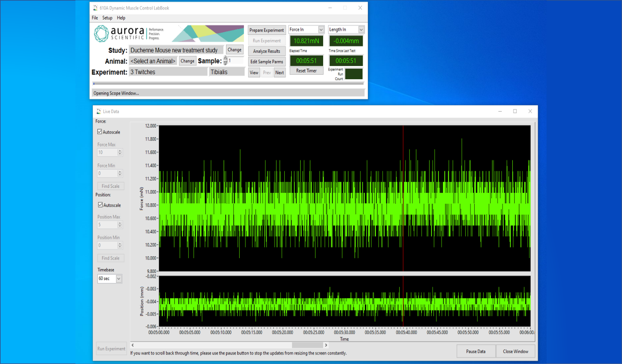This screenshot has width=622, height=364.
Task: Click the Select an Animal field
Action: click(153, 61)
